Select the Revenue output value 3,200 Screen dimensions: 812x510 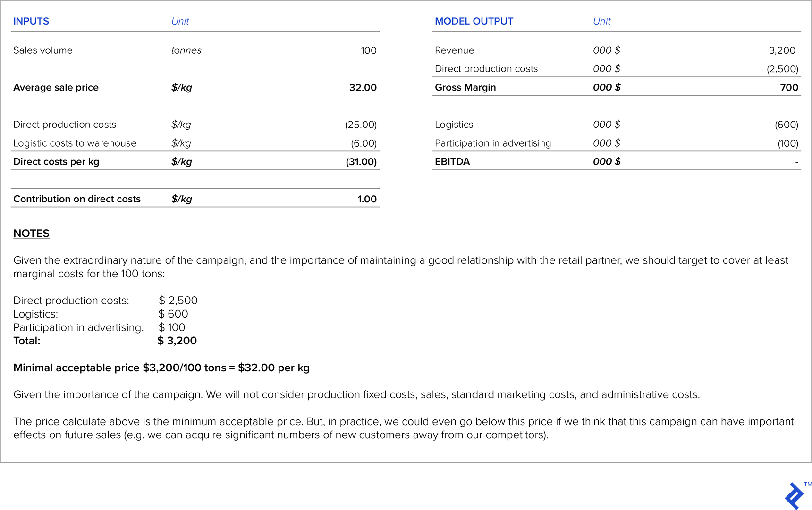click(782, 50)
